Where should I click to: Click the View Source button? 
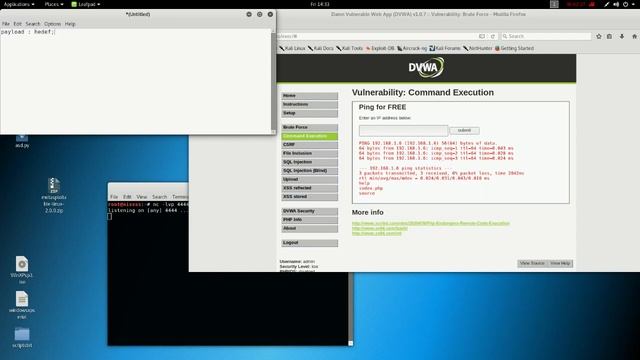[532, 263]
